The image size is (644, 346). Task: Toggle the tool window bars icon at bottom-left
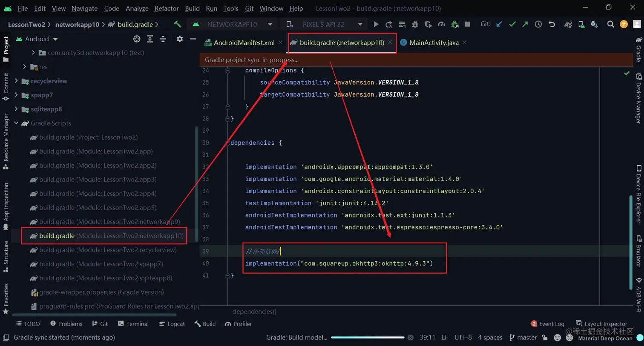6,337
